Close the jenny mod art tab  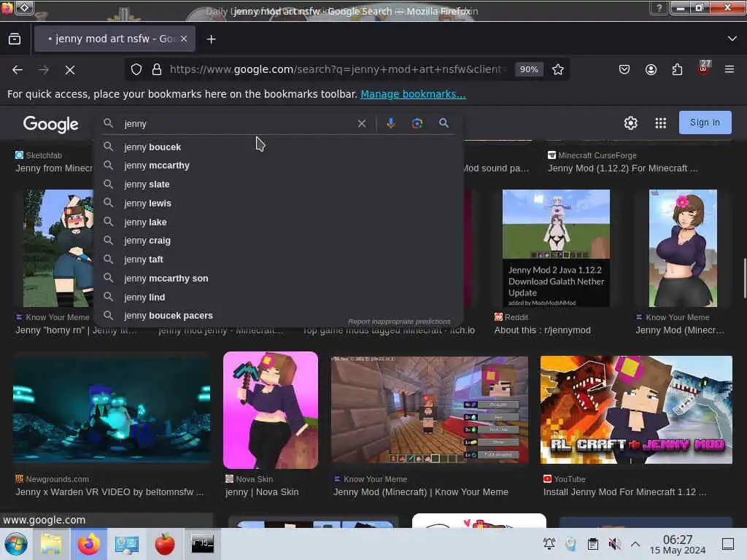(x=184, y=39)
